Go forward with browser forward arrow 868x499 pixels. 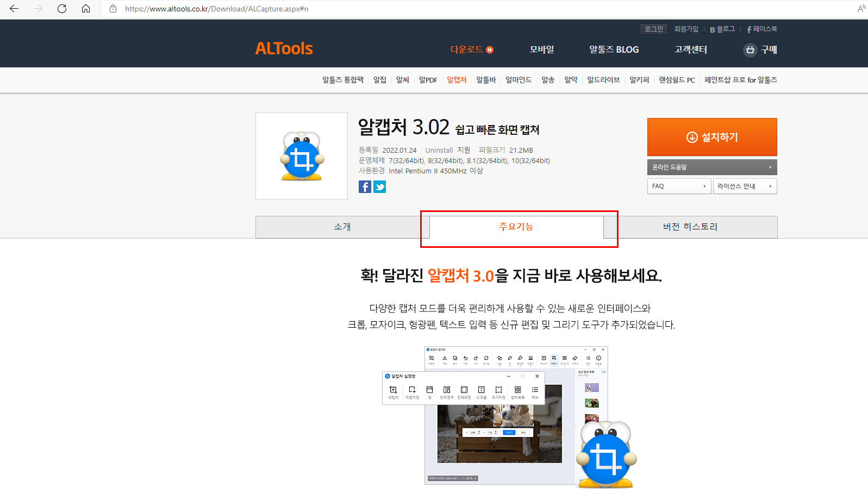pos(38,9)
